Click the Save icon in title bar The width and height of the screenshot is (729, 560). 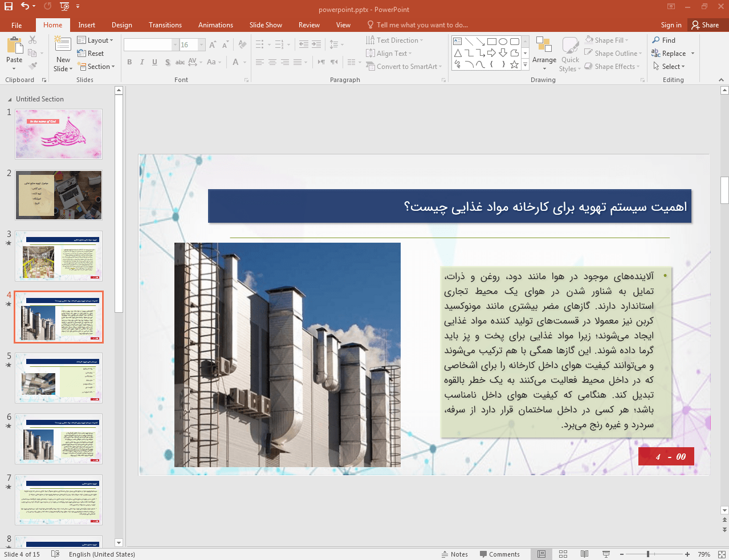coord(8,6)
